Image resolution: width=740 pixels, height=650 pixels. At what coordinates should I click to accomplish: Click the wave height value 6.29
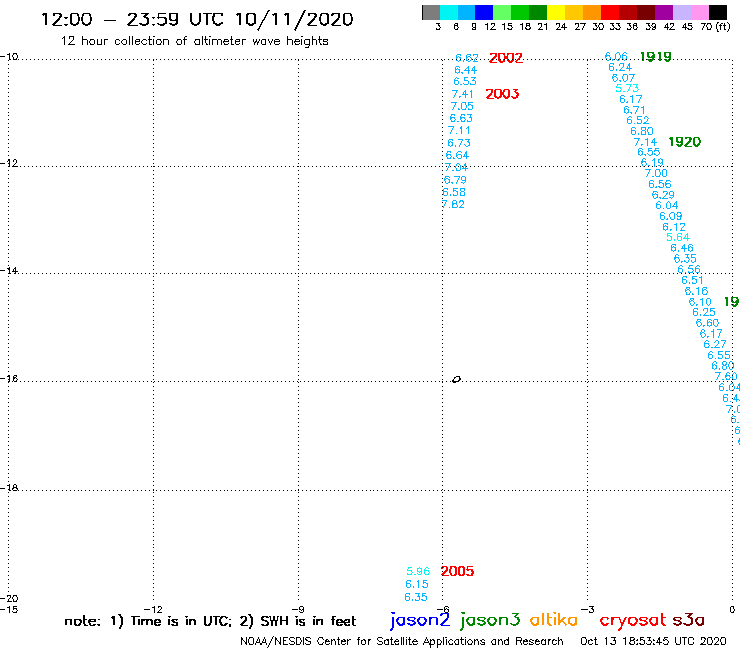[663, 195]
